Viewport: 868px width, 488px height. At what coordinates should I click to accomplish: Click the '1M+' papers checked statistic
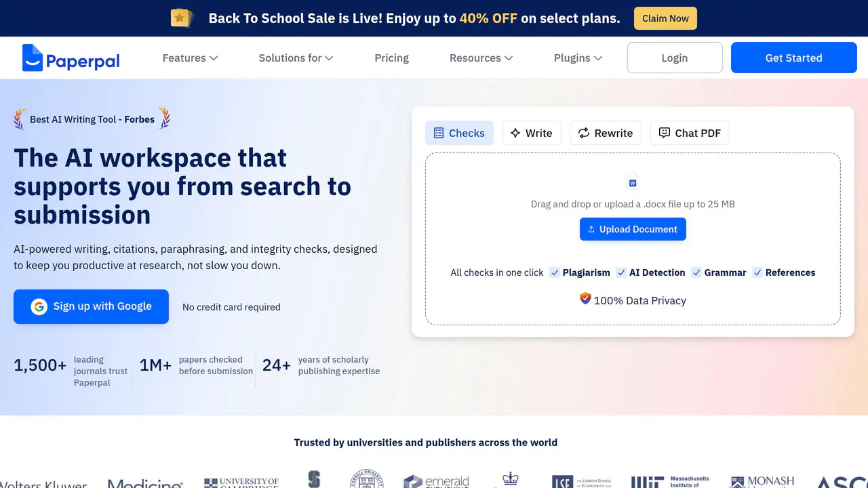pyautogui.click(x=155, y=365)
